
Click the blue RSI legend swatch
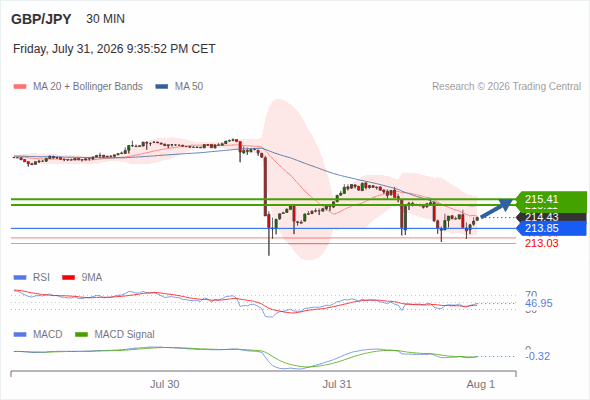point(20,278)
